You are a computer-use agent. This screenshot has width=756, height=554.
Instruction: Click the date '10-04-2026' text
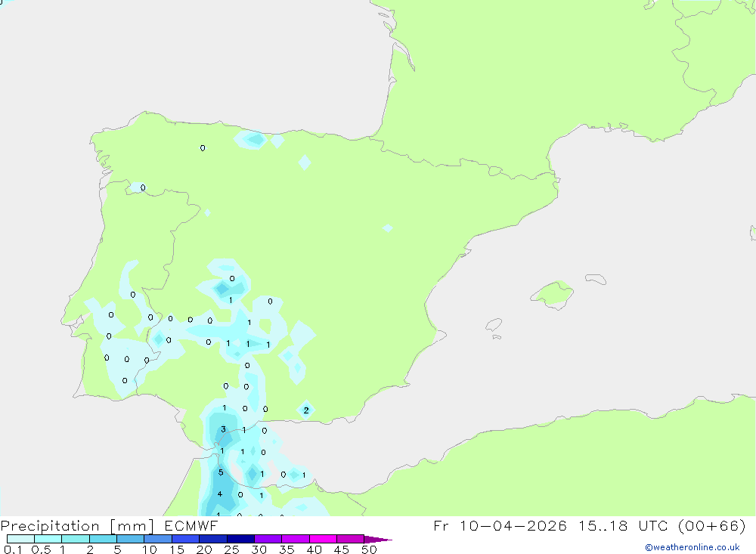pyautogui.click(x=513, y=525)
